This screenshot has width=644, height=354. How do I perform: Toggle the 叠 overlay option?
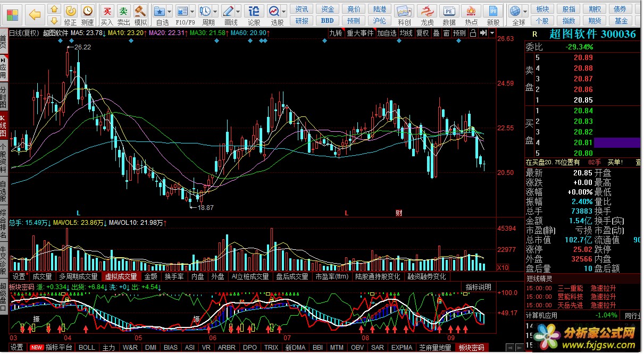point(436,33)
